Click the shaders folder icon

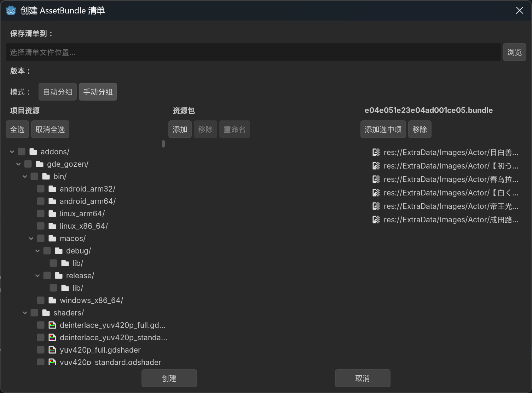46,313
